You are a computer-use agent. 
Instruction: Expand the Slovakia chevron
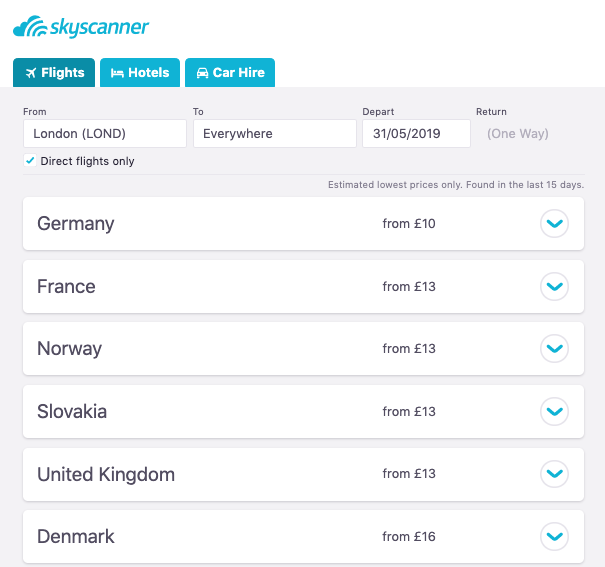[x=554, y=411]
